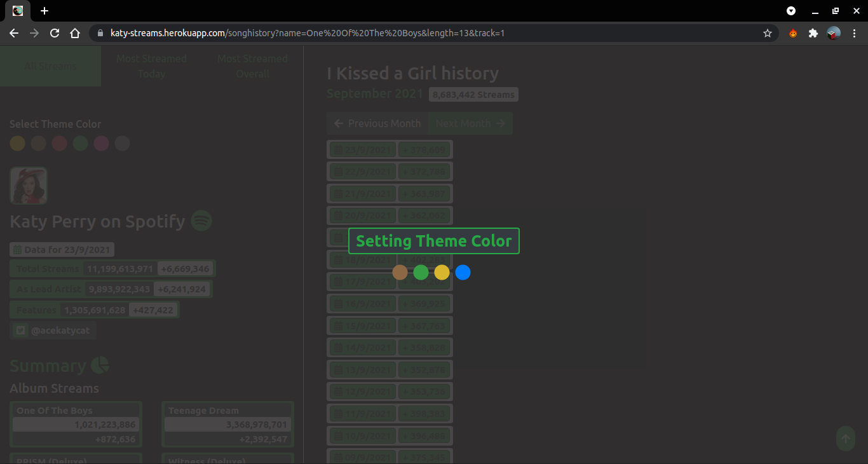The image size is (868, 464).
Task: Click calendar icon in the 10/9/2021 row
Action: 339,437
